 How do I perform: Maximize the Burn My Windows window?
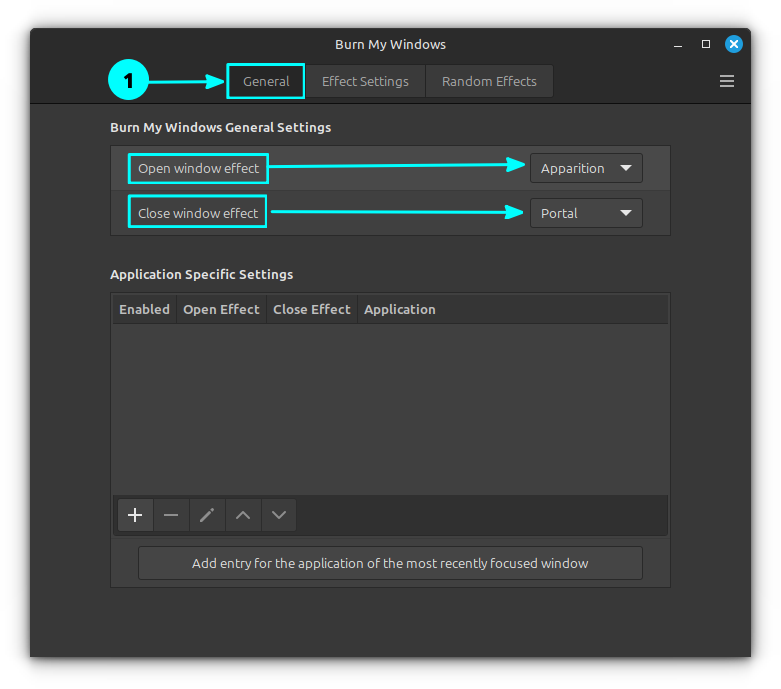click(705, 44)
